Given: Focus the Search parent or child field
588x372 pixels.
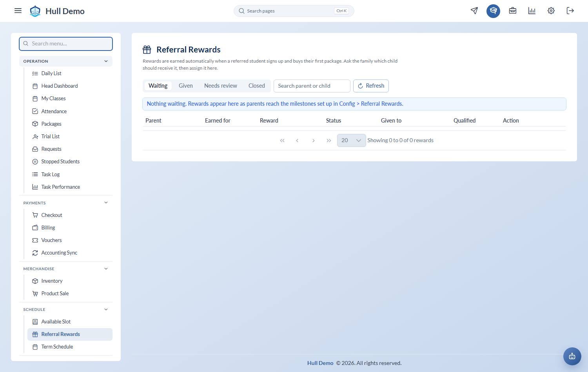Looking at the screenshot, I should point(312,86).
